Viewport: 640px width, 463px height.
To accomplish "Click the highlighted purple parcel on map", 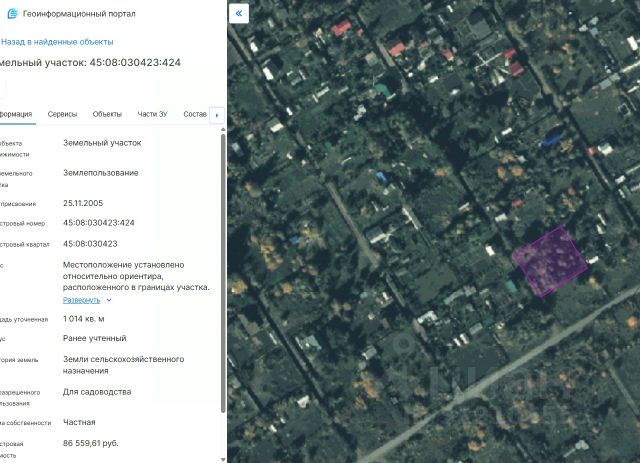I will pos(550,261).
